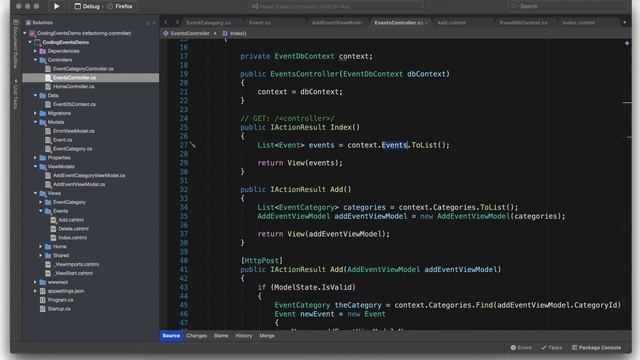Click the Startup.cs file icon

coord(43,309)
